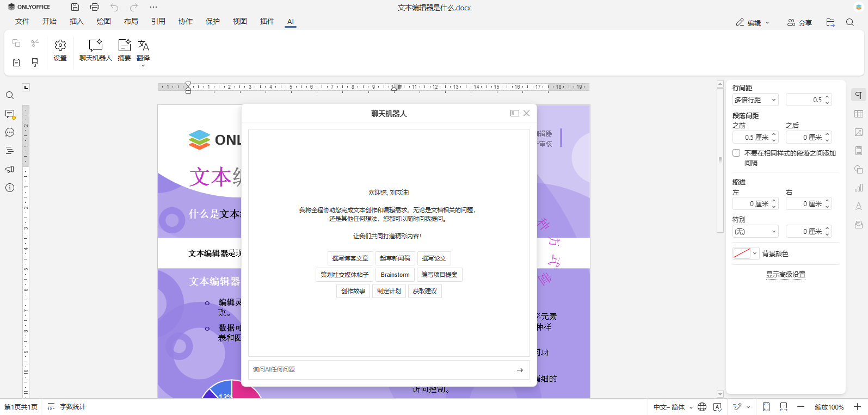Open the 特别 (无) indent dropdown
This screenshot has width=868, height=415.
[755, 232]
